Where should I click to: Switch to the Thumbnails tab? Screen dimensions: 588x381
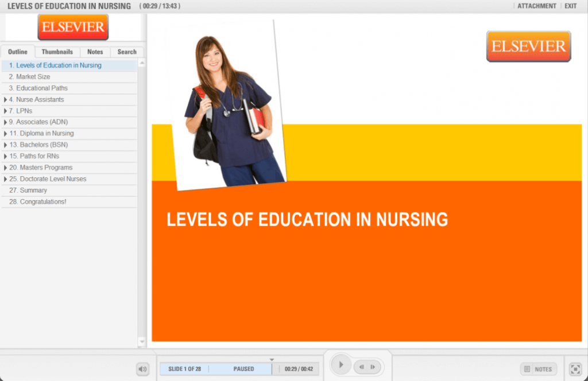pos(57,52)
